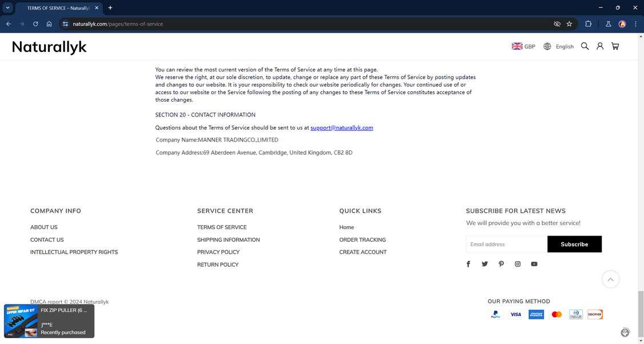Open the CREATE ACCOUNT link

pyautogui.click(x=363, y=252)
